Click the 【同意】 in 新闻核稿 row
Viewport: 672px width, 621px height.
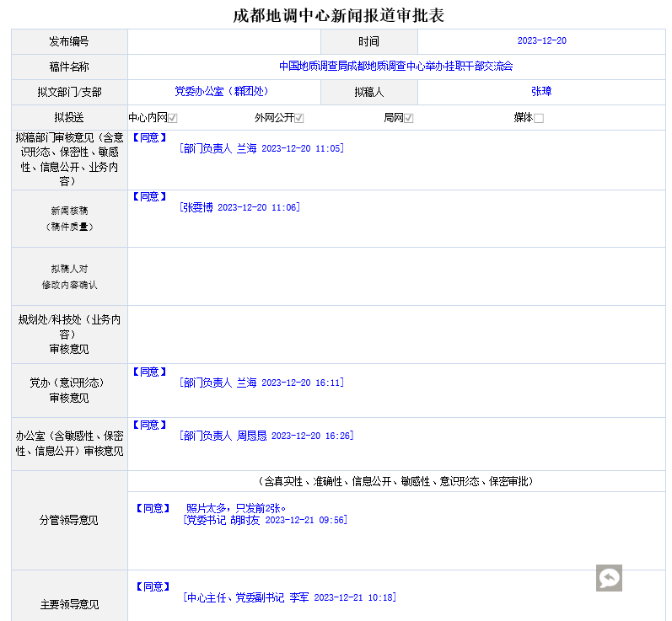coord(149,196)
